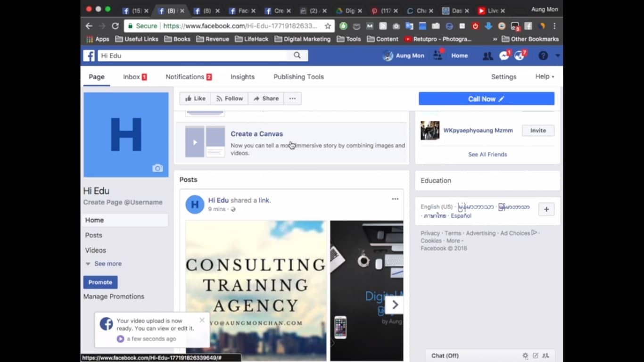Screen dimensions: 644x362
Task: Click the Apps shortcut in bookmarks bar
Action: coord(98,39)
